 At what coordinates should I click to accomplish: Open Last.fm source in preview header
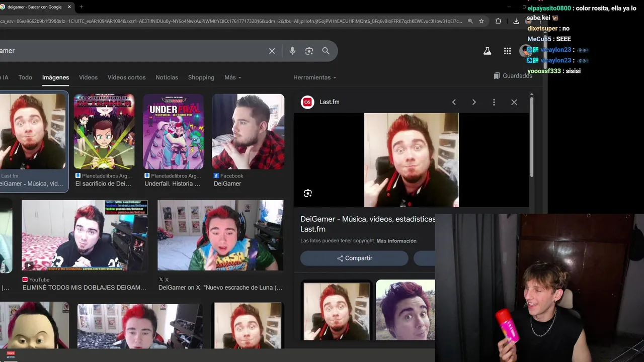coord(320,102)
